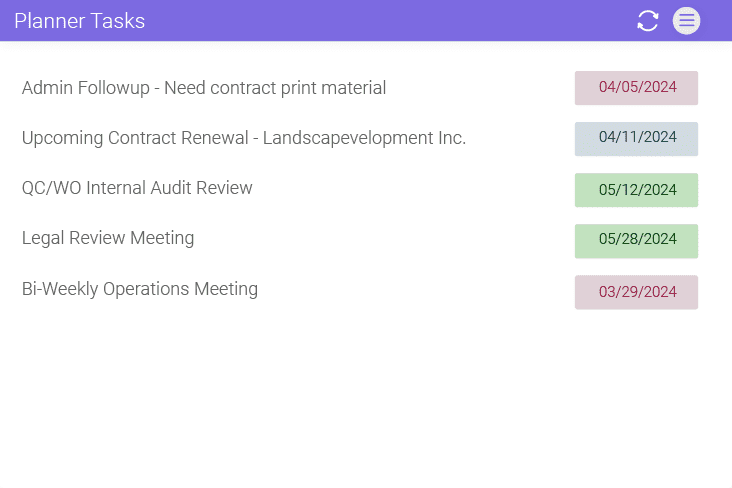Open Bi-Weekly Operations Meeting task
This screenshot has height=488, width=732.
140,289
